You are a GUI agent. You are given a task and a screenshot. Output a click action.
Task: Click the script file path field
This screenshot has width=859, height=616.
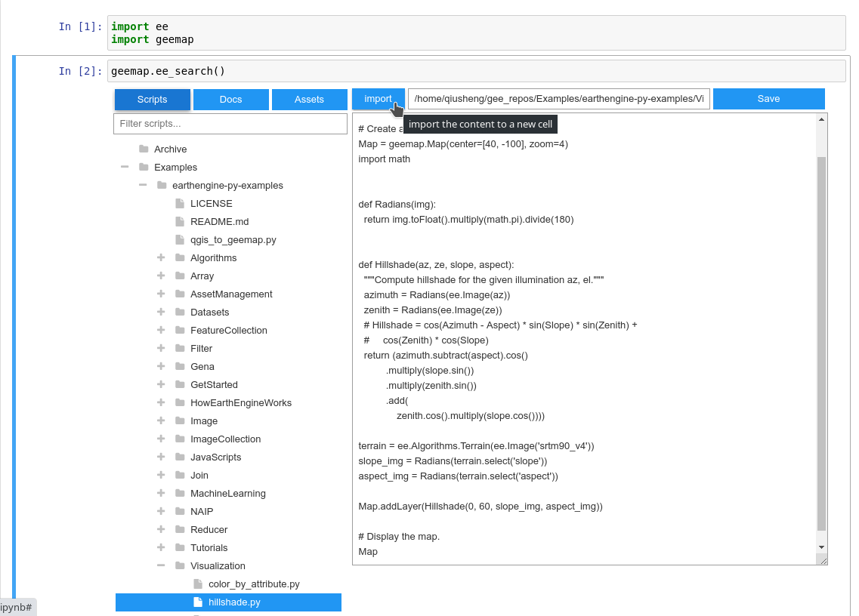[558, 99]
